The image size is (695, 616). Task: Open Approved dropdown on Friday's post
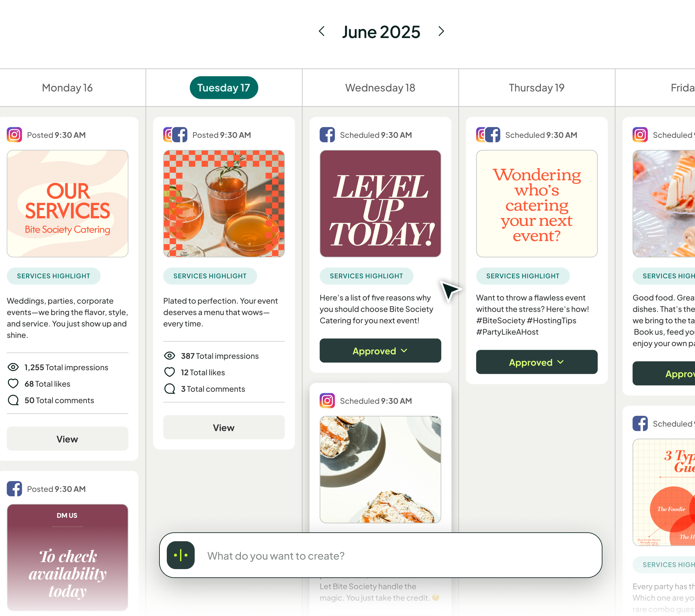[x=664, y=373]
